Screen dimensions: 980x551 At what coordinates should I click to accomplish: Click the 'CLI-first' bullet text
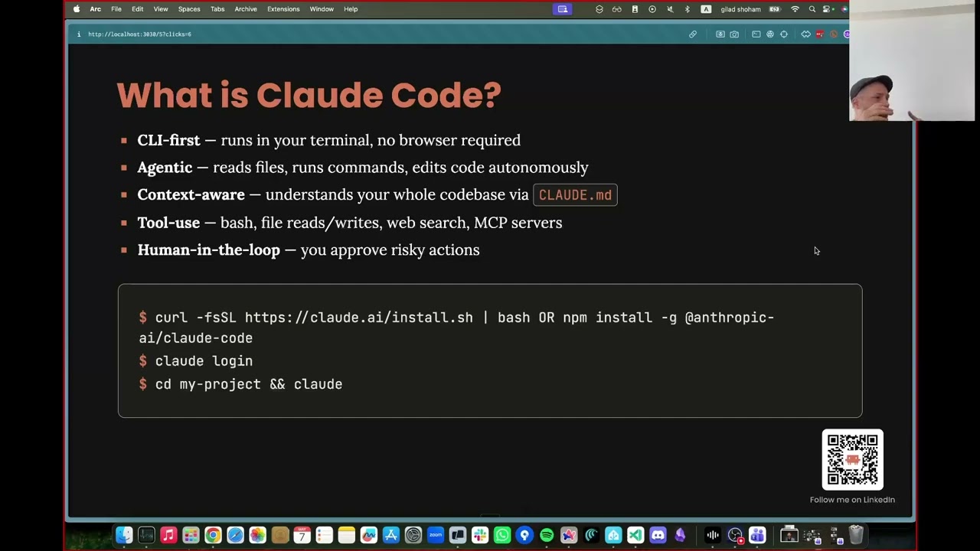click(x=328, y=140)
